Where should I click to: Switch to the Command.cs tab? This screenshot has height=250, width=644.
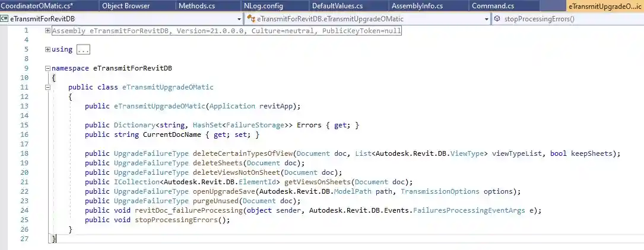[x=493, y=6]
